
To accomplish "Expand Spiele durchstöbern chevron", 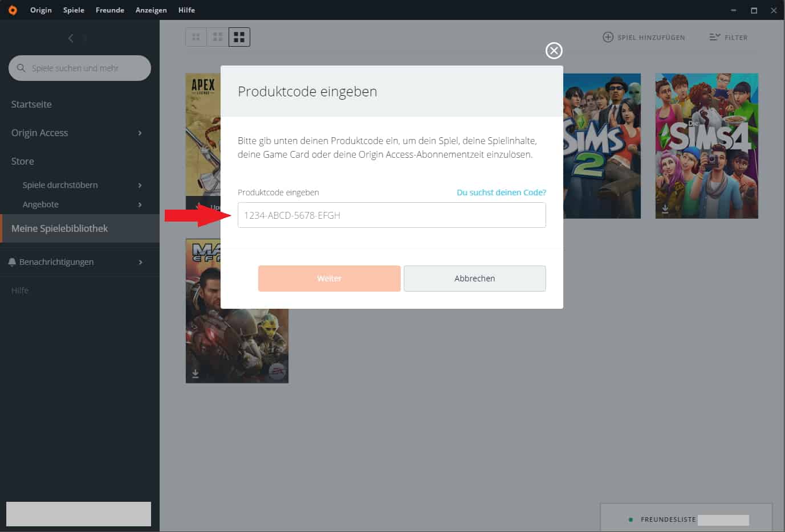I will [x=140, y=185].
